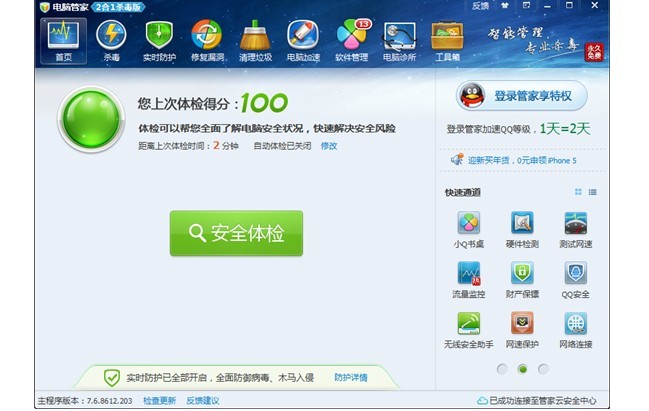649x411 pixels.
Task: Click 登录管家享特权 login button
Action: 522,96
